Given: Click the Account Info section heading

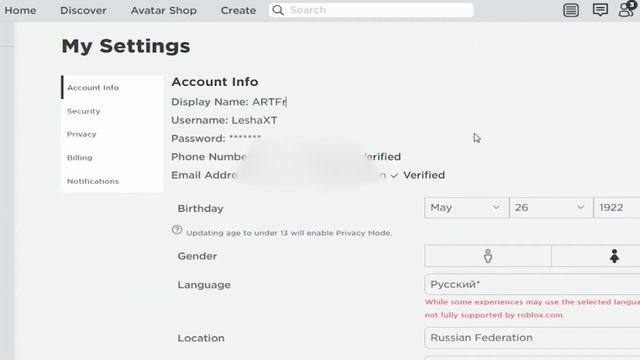Looking at the screenshot, I should pos(215,82).
